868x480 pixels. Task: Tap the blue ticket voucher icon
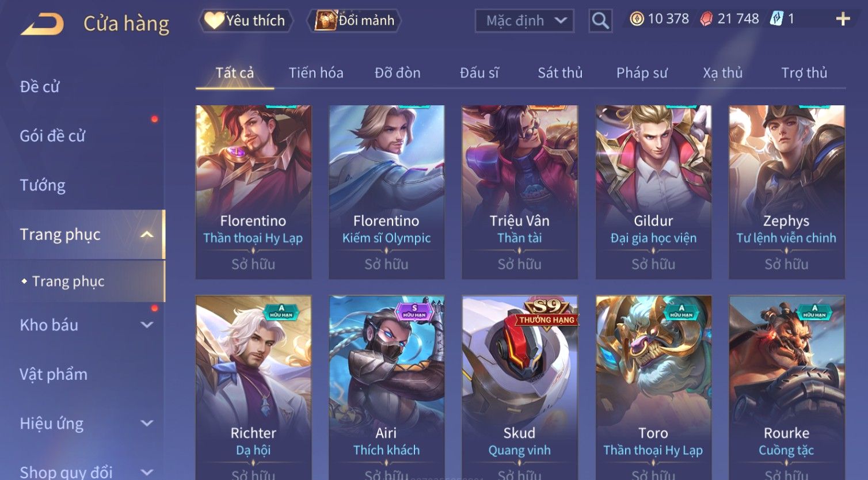[x=777, y=19]
